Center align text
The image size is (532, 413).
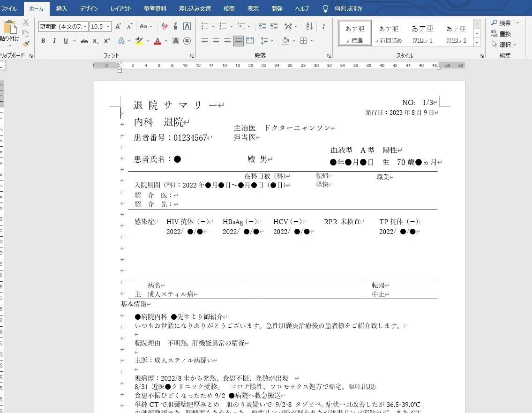click(x=216, y=41)
